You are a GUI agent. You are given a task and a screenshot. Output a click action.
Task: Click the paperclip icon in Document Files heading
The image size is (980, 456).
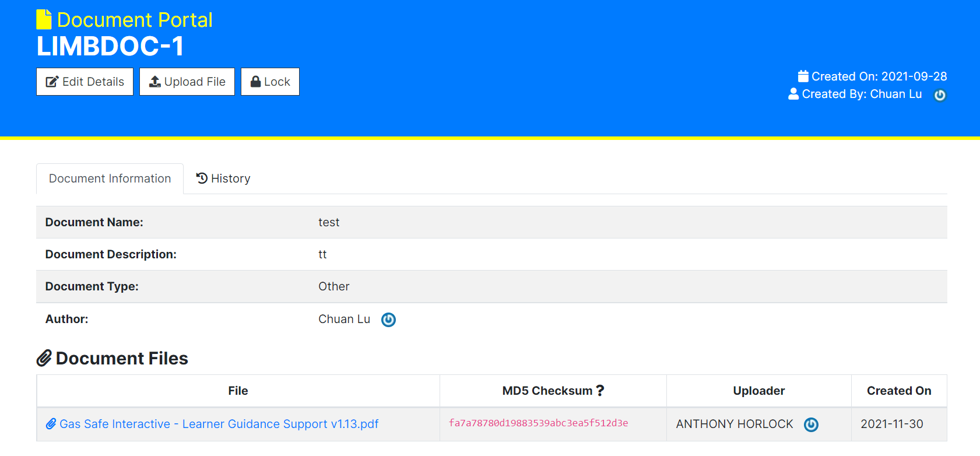coord(44,358)
